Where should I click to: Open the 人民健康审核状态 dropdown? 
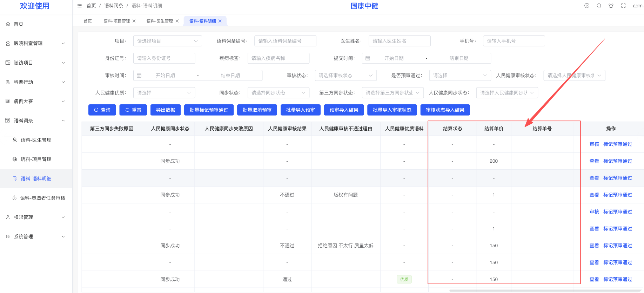click(575, 76)
